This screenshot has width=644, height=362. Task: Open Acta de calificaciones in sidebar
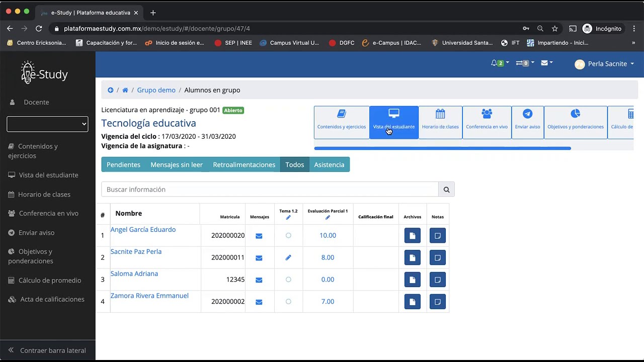click(x=47, y=299)
